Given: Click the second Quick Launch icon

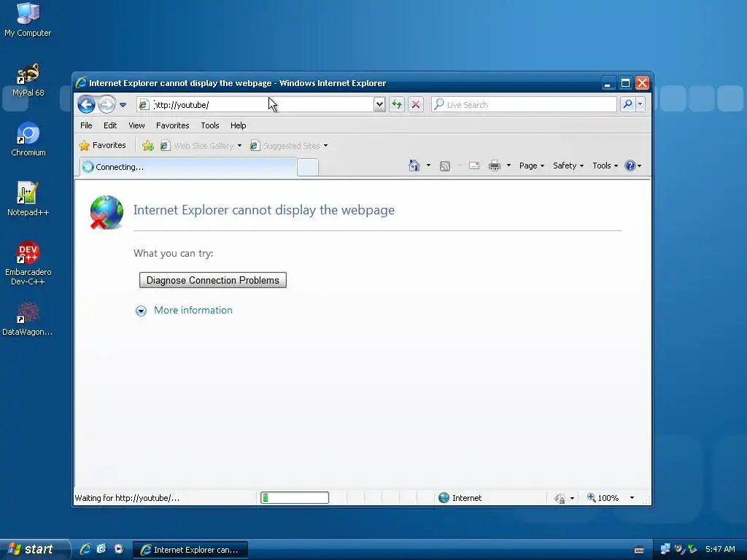Looking at the screenshot, I should [101, 549].
